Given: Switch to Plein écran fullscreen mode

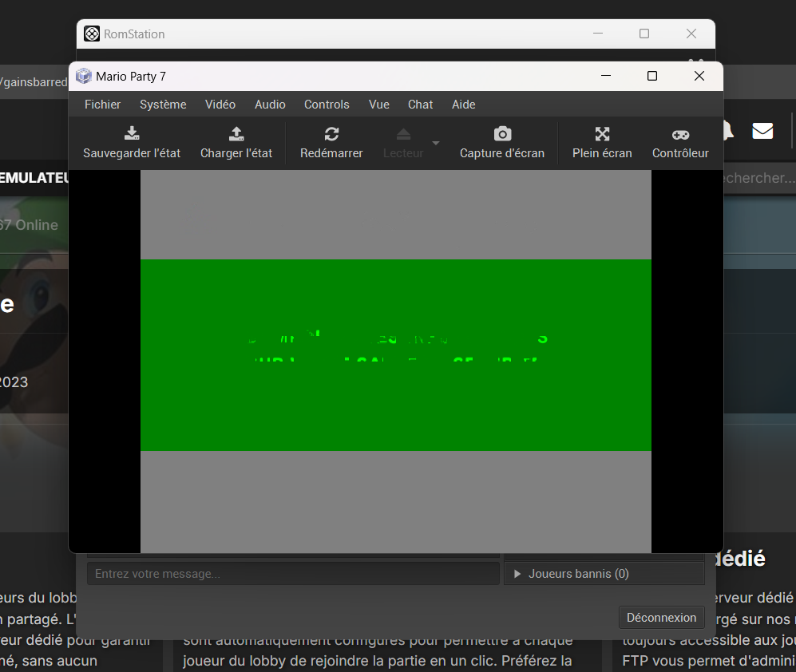Looking at the screenshot, I should click(602, 134).
